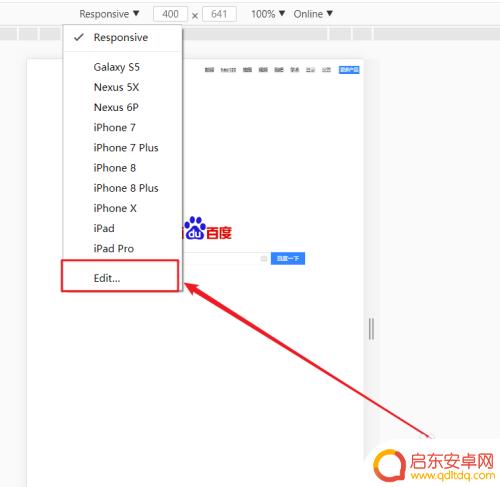
Task: Choose iPhone 7 Plus from device list
Action: (122, 148)
